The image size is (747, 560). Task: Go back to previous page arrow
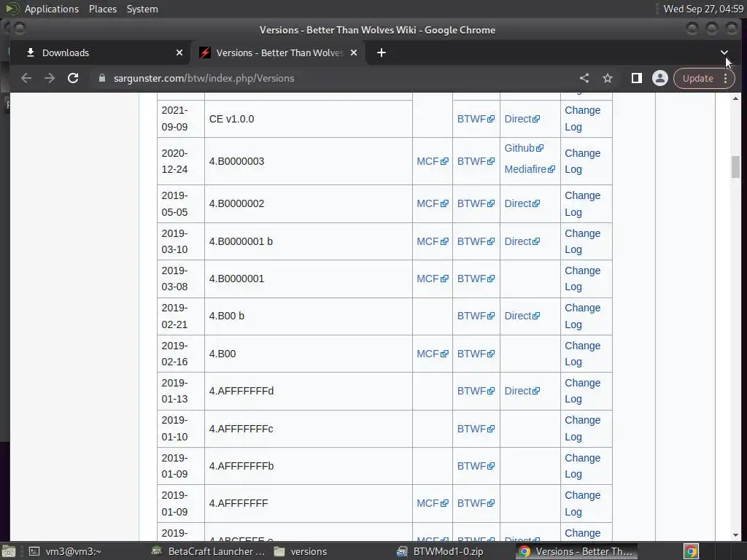pyautogui.click(x=26, y=78)
